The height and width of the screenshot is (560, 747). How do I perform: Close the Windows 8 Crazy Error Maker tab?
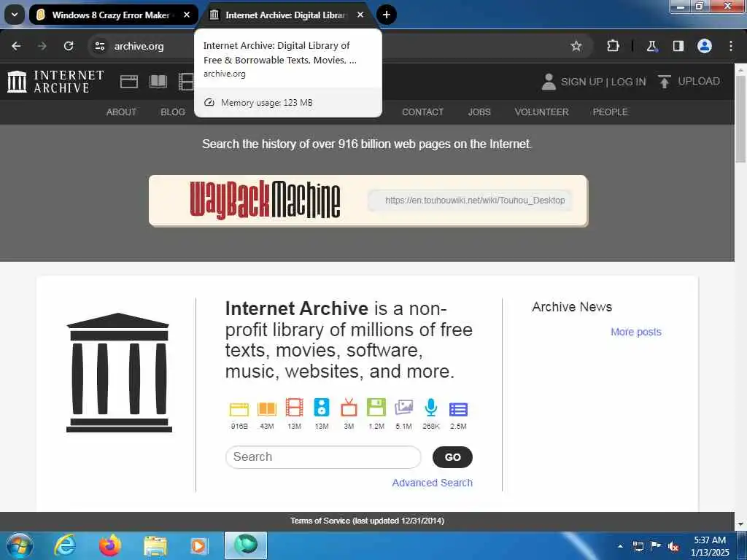[x=187, y=15]
